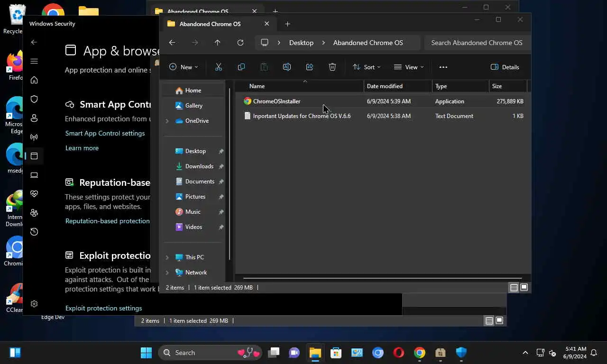
Task: Navigate up one folder level
Action: tap(218, 42)
